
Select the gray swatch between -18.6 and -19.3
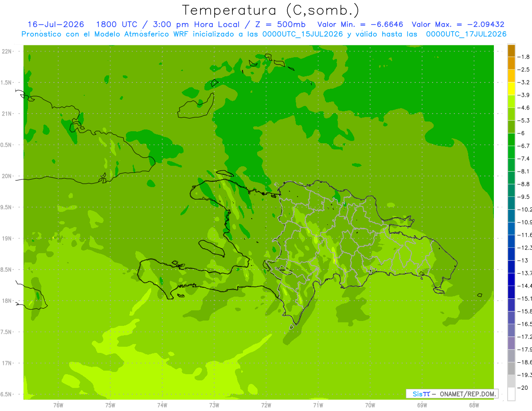[511, 368]
